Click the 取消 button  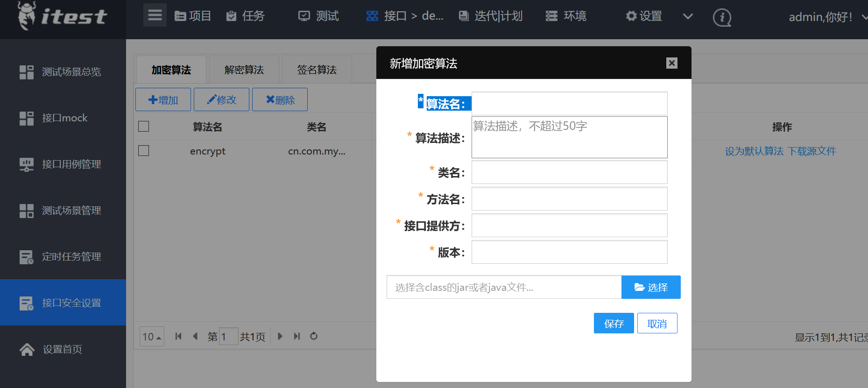pos(657,323)
